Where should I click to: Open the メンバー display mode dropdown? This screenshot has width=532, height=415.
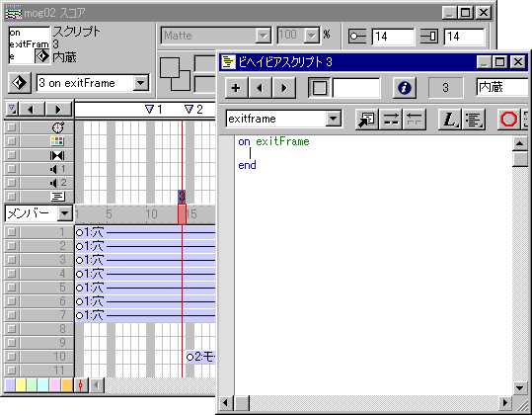click(64, 213)
